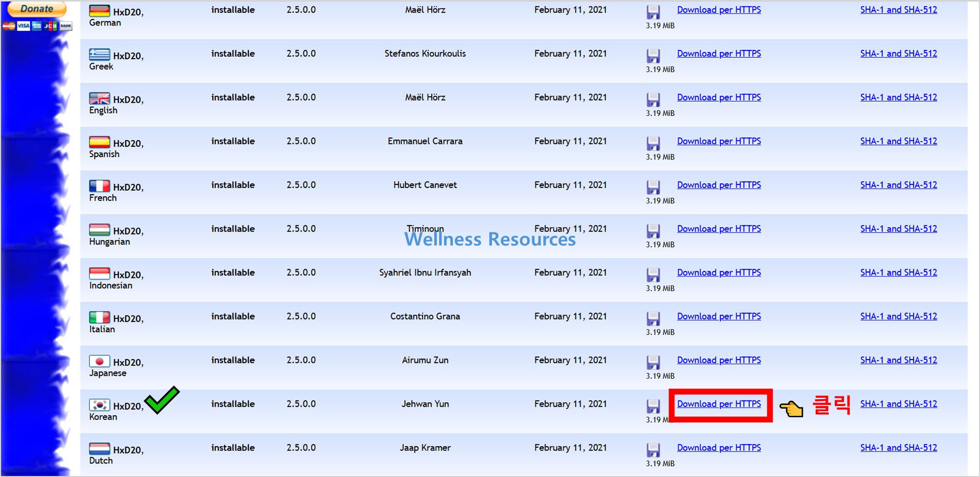Select the text "Costantino Grana"
Image resolution: width=980 pixels, height=477 pixels.
[425, 316]
